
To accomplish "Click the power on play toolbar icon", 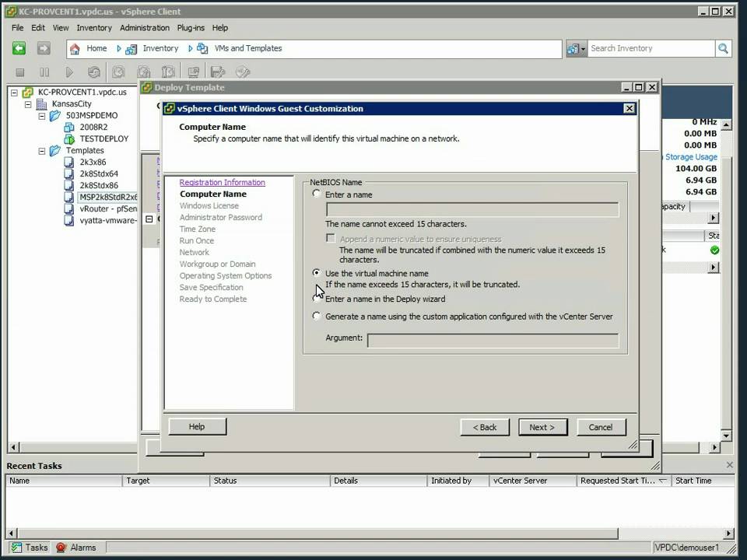I will click(69, 72).
